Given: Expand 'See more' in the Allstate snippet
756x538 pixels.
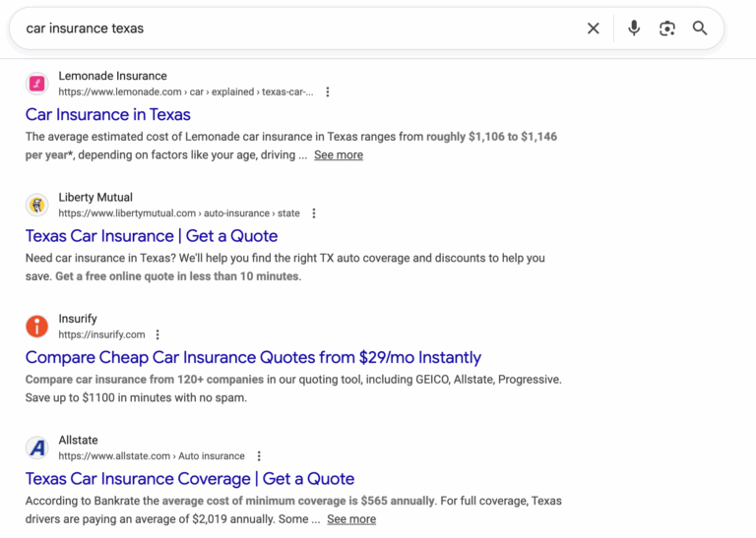Looking at the screenshot, I should (351, 519).
